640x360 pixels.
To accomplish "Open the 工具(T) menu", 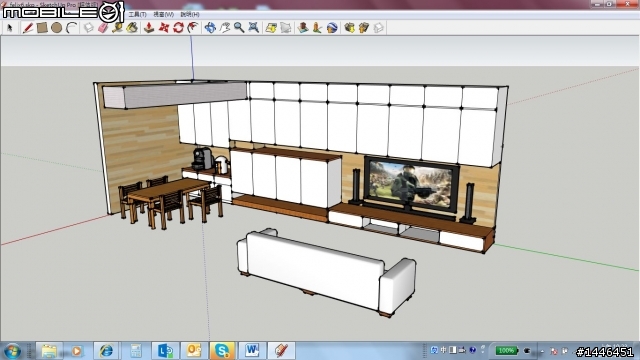I will tap(138, 14).
